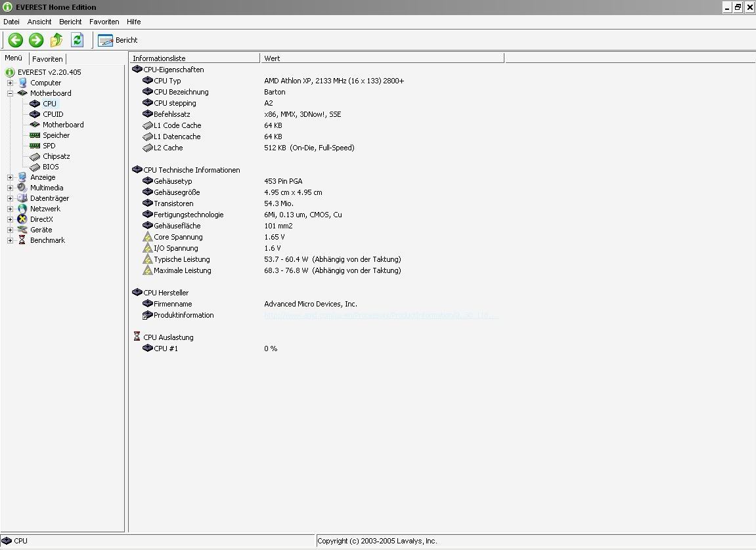Select the CPU item under Motherboard

(x=50, y=104)
